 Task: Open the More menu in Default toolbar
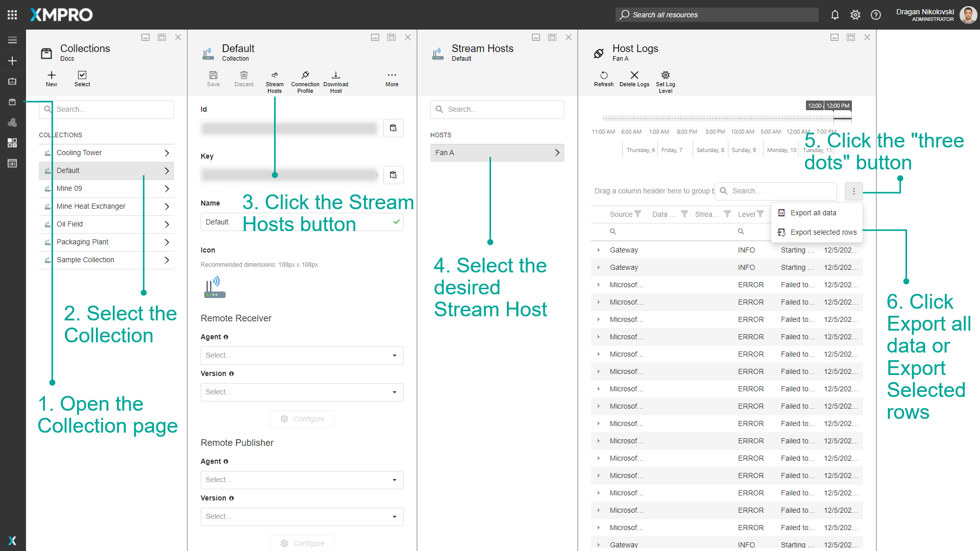pyautogui.click(x=392, y=79)
